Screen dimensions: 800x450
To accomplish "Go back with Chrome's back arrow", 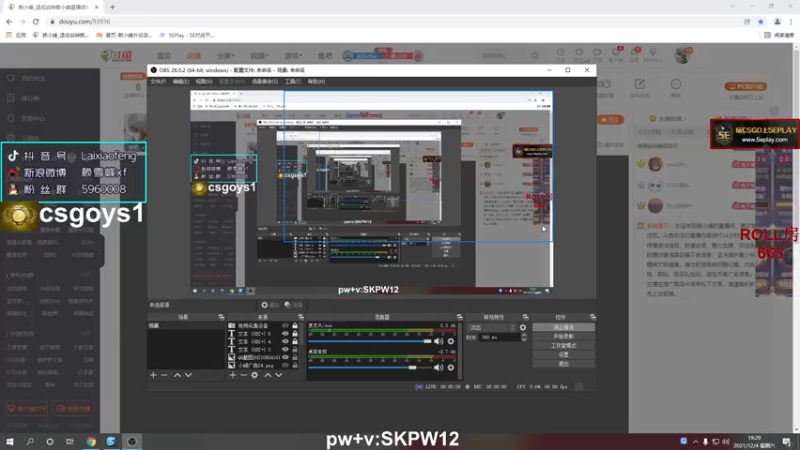I will [x=9, y=21].
